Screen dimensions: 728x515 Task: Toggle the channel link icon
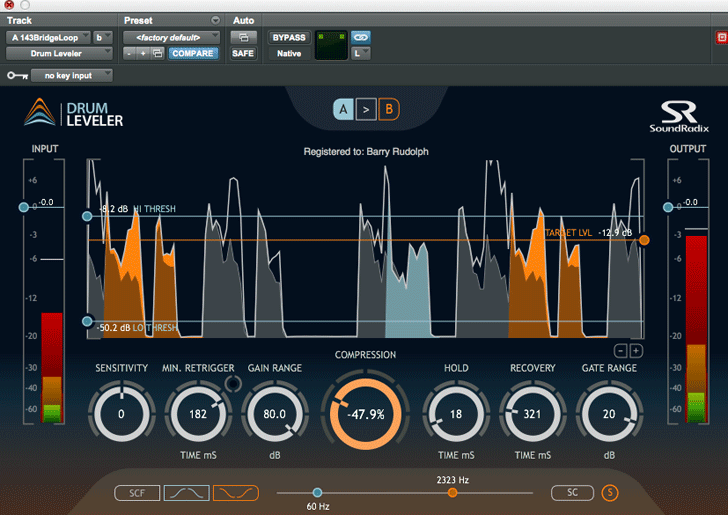(361, 38)
